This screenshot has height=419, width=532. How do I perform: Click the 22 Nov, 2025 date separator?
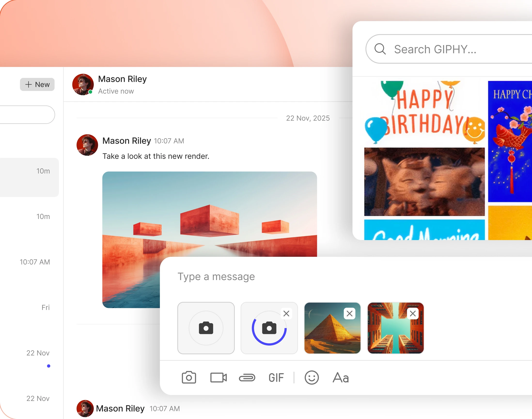[x=308, y=118]
